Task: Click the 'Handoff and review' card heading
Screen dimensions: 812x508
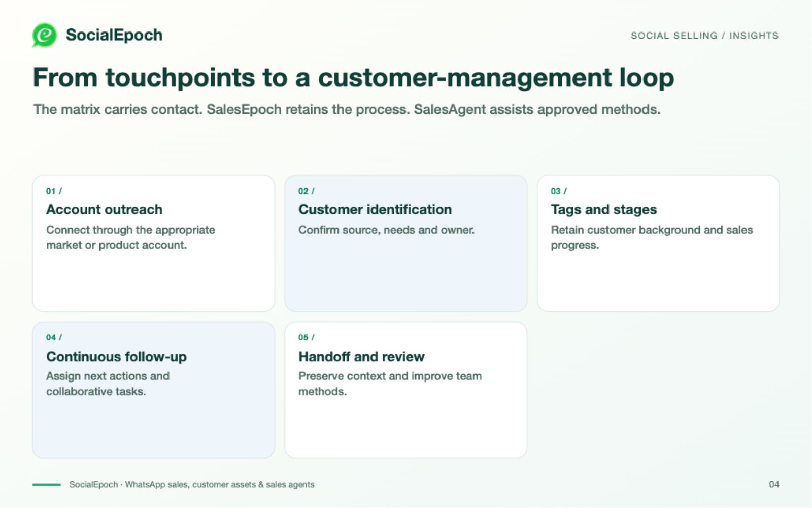Action: pos(361,357)
